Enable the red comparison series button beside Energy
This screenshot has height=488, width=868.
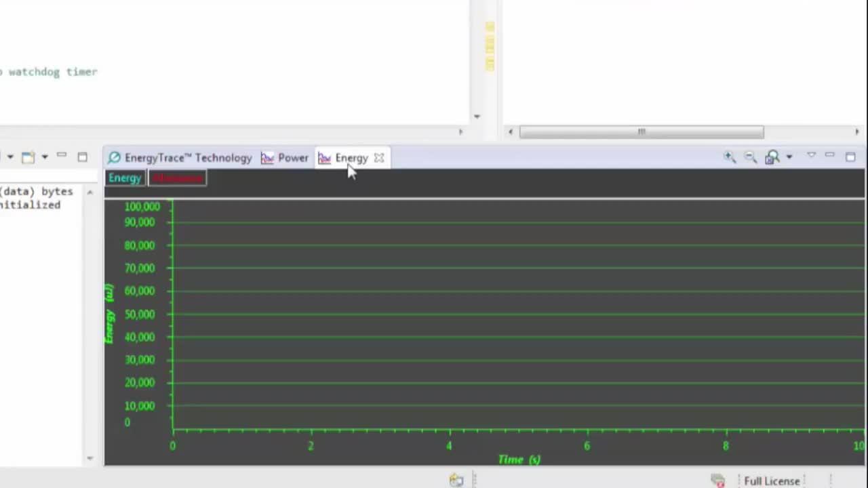pyautogui.click(x=177, y=178)
